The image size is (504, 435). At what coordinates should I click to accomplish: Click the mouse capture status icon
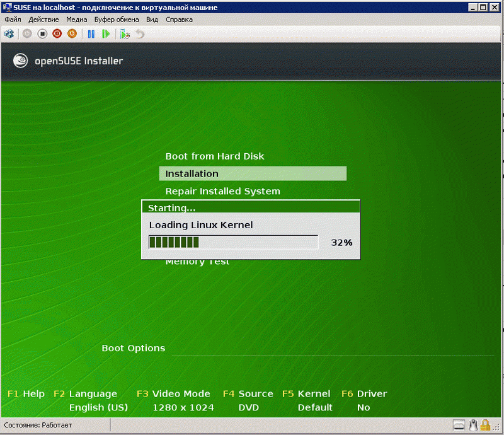coord(473,425)
